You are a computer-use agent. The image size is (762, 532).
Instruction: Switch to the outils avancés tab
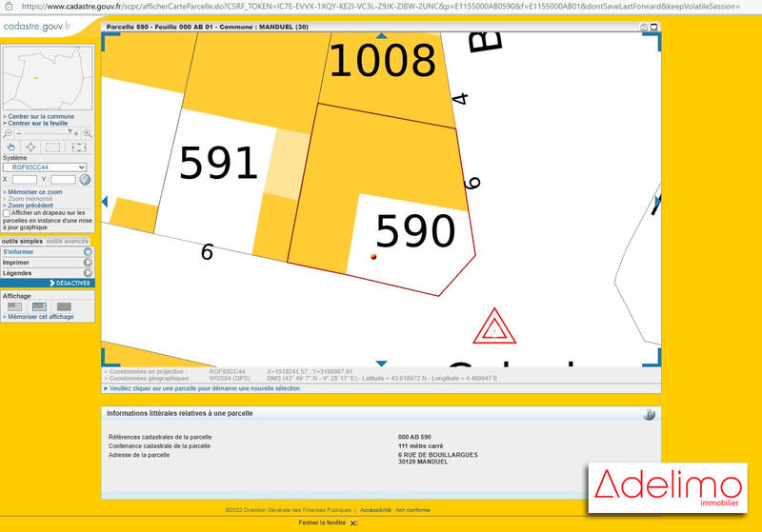69,242
